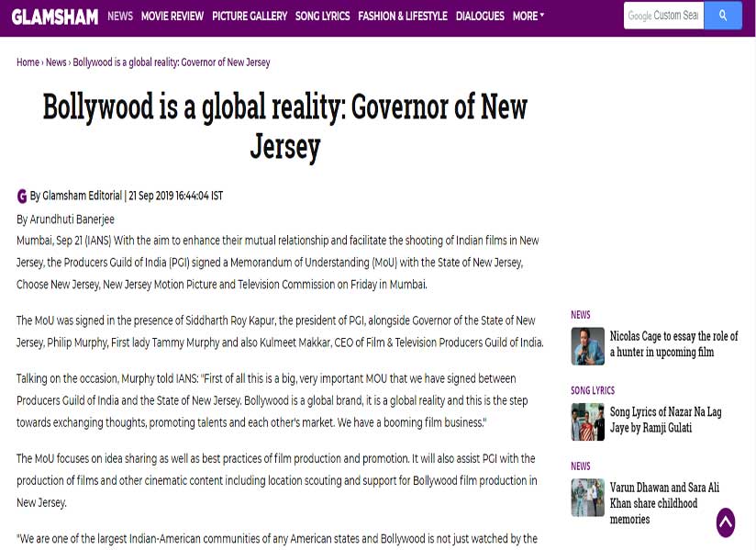756x550 pixels.
Task: Click the 'By Arundhuti Banerjee' author line
Action: [x=65, y=219]
